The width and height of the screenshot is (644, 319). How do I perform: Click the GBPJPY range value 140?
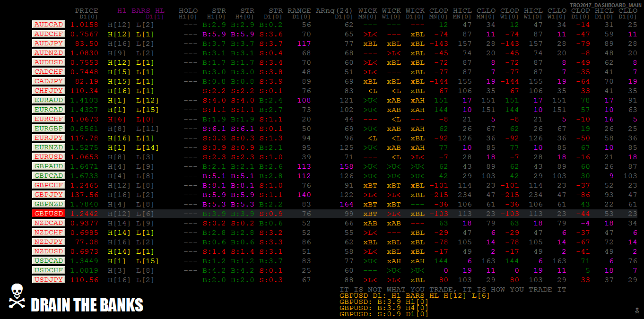click(x=304, y=195)
